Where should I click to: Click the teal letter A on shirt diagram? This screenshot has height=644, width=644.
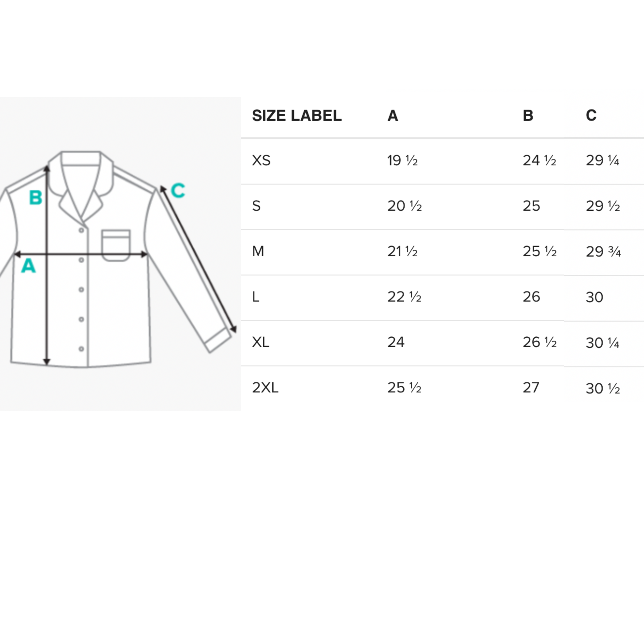28,266
